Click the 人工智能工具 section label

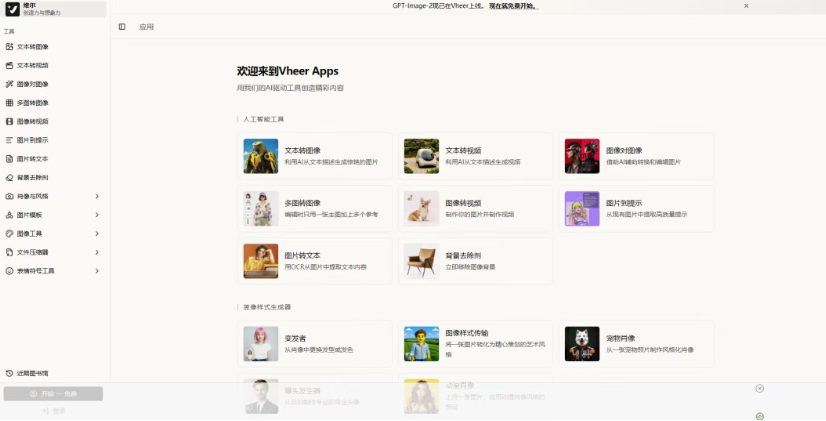(263, 120)
